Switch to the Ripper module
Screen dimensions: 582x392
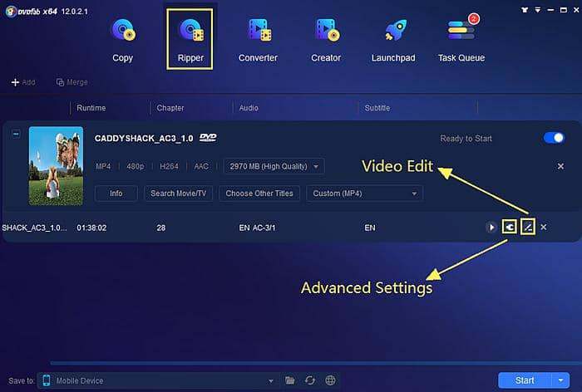[x=190, y=40]
